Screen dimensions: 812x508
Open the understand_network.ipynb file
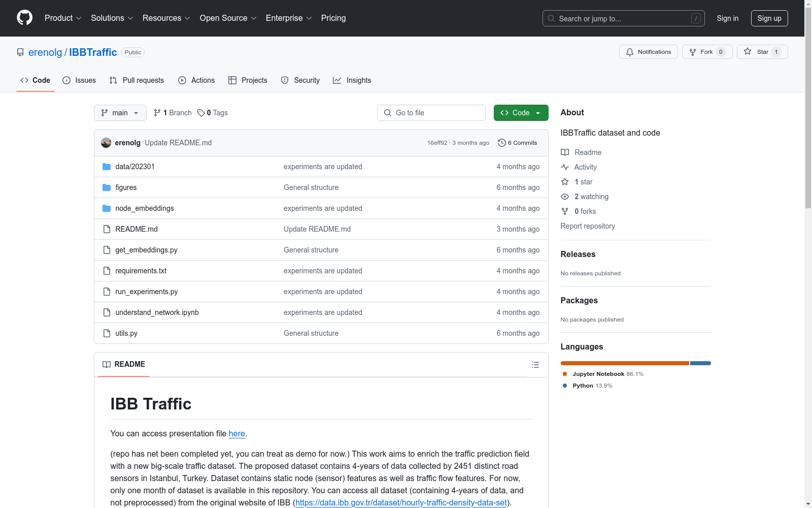point(157,312)
